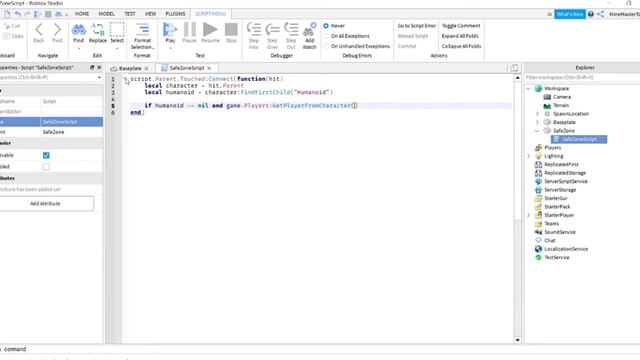The image size is (640, 360).
Task: Select ReplicatedStorage in Explorer
Action: 565,173
